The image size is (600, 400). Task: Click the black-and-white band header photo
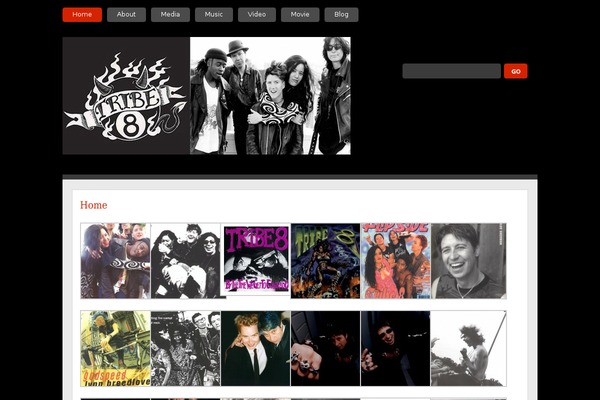[270, 96]
